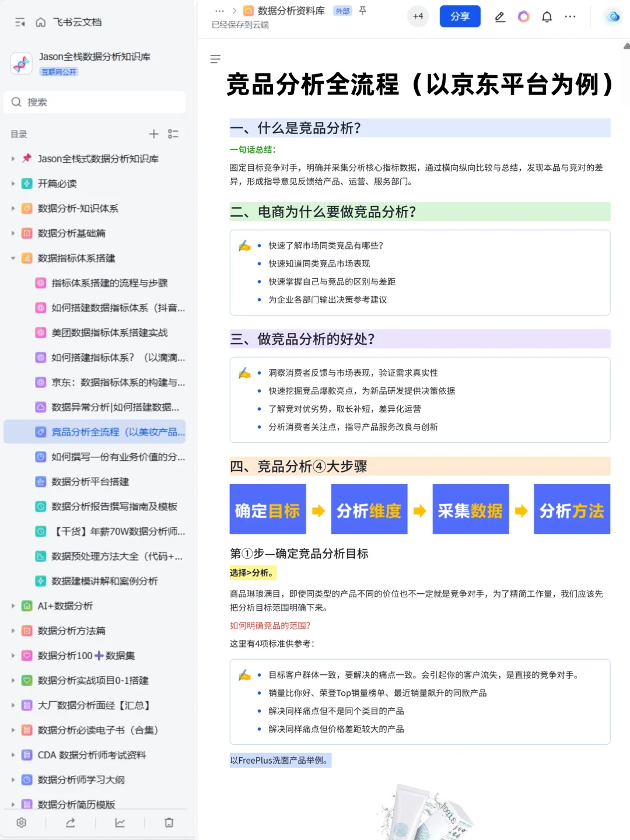The image size is (630, 840).
Task: Open the 数据分析资料库 breadcrumb link
Action: [291, 11]
